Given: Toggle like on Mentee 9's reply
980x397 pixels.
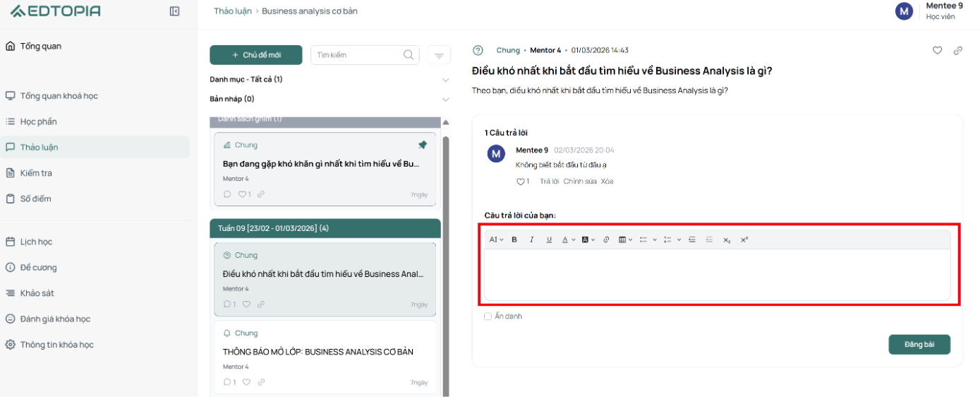Looking at the screenshot, I should click(x=520, y=182).
